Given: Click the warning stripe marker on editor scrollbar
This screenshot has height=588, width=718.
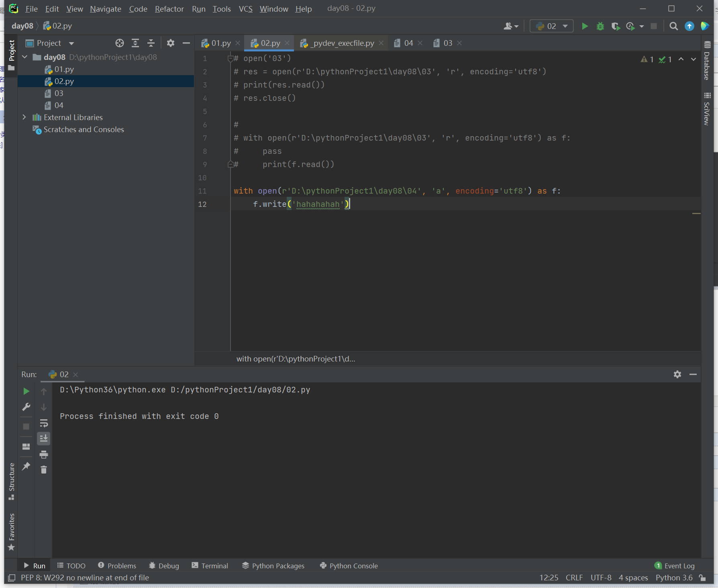Looking at the screenshot, I should 696,213.
